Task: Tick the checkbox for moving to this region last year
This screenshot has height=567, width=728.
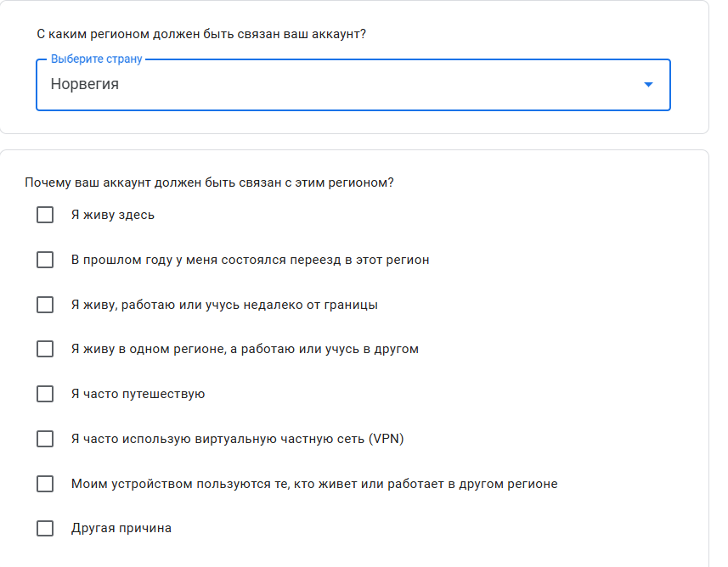Action: (45, 260)
